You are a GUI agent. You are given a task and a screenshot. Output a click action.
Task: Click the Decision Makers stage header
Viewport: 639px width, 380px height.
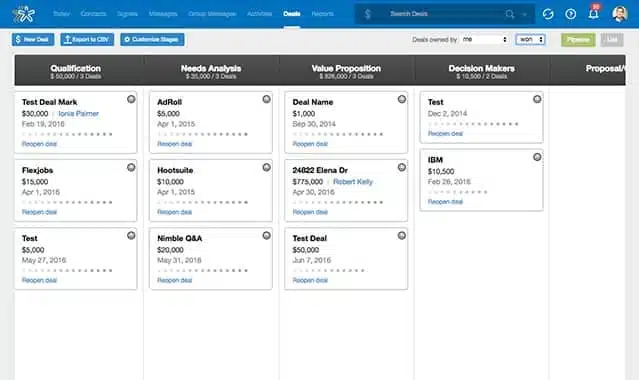click(482, 71)
